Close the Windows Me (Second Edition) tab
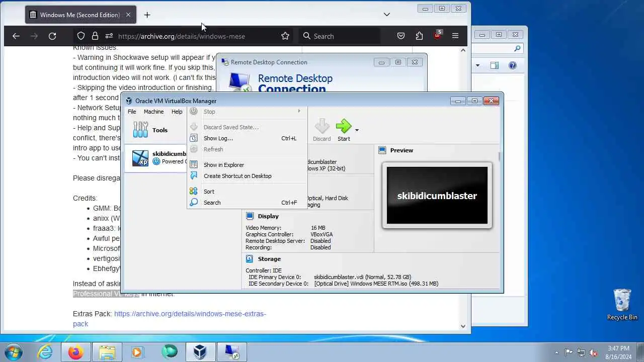The image size is (644, 362). pyautogui.click(x=128, y=15)
